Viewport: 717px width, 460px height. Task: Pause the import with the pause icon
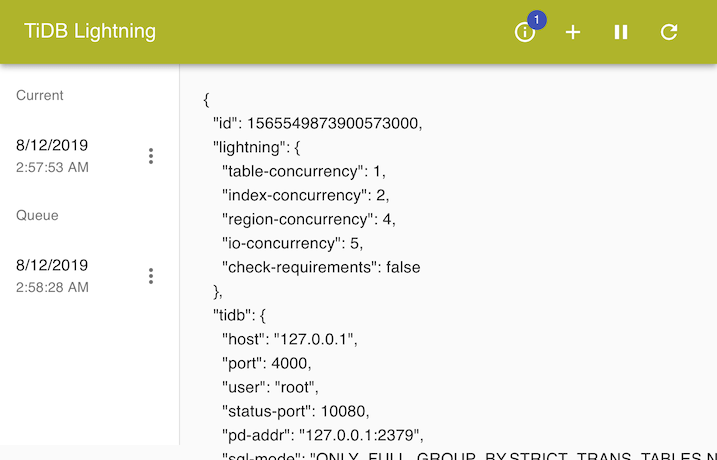coord(621,32)
